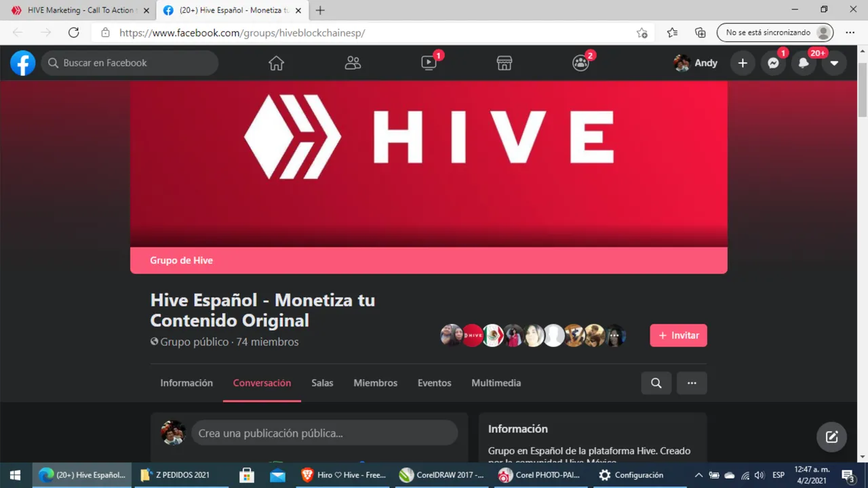
Task: Close the HIVE Marketing tab
Action: [x=146, y=10]
